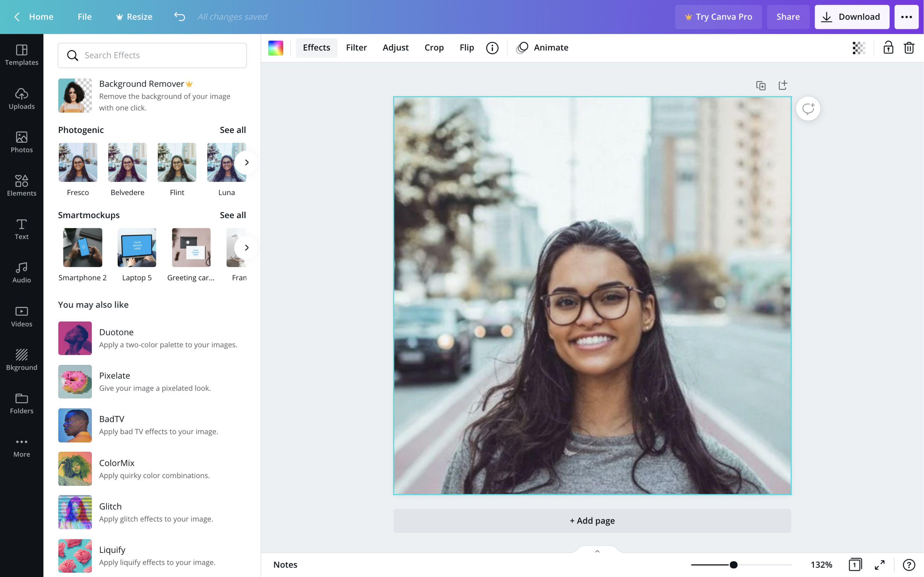Toggle image info with info icon
The height and width of the screenshot is (577, 924).
coord(492,48)
